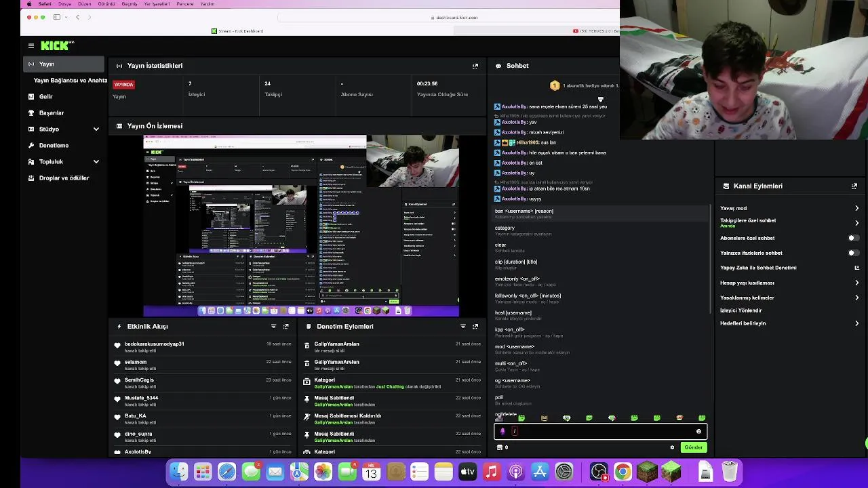Switch to the Stream - Kick Dashboard tab
This screenshot has width=868, height=488.
[x=237, y=30]
